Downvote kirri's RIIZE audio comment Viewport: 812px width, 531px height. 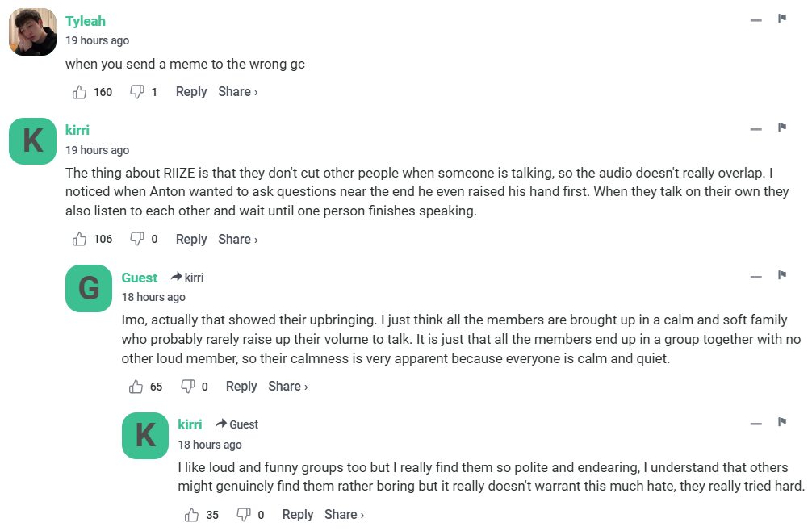137,239
